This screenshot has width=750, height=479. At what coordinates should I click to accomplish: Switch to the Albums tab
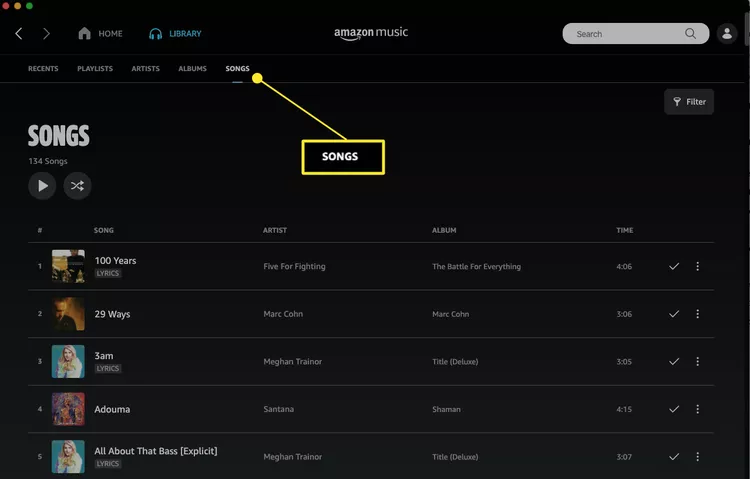[192, 68]
